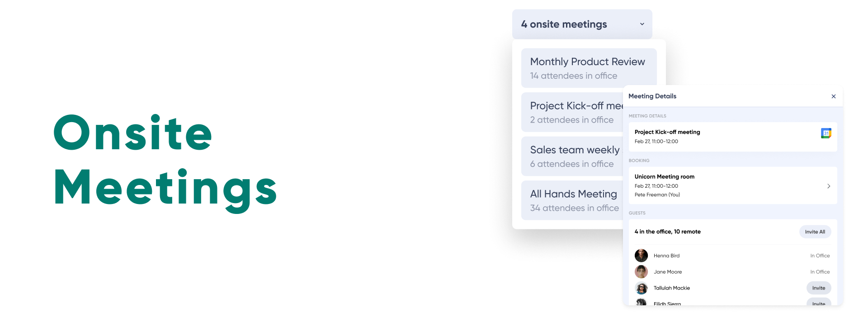Select All Hands Meeting item
The height and width of the screenshot is (313, 868).
(572, 200)
